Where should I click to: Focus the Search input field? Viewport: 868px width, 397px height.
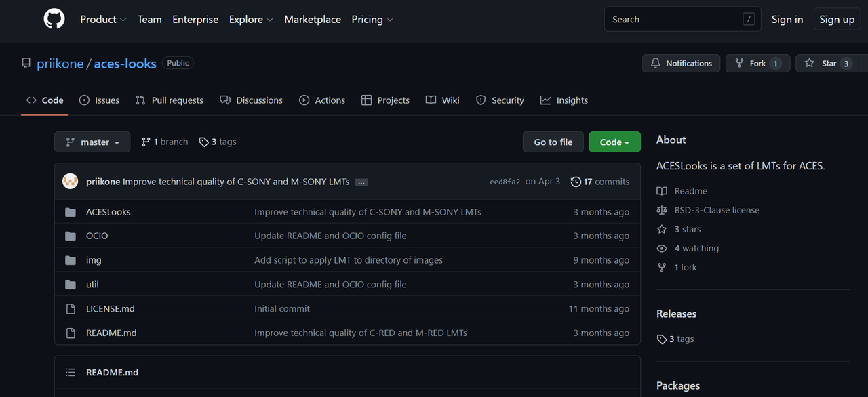point(682,20)
